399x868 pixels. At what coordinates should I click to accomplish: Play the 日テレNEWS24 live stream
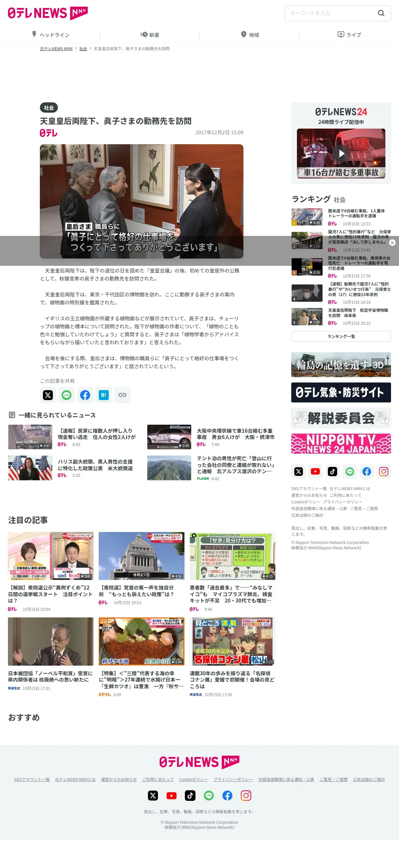point(341,153)
